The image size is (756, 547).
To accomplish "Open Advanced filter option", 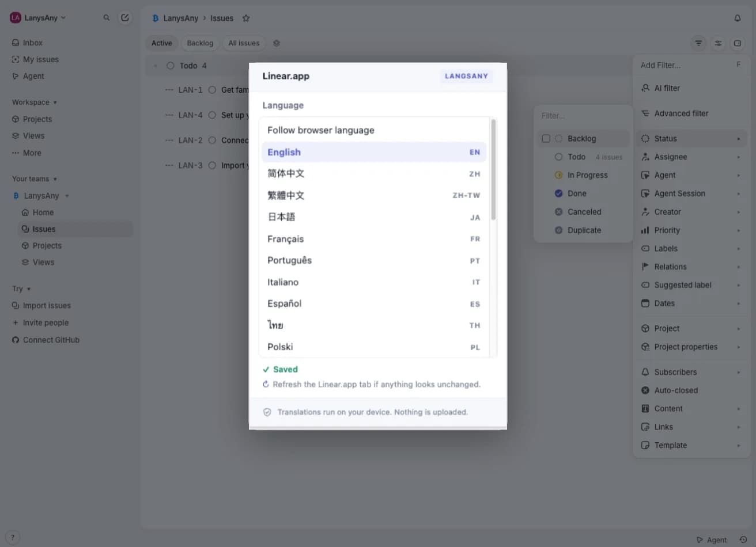I will tap(691, 113).
